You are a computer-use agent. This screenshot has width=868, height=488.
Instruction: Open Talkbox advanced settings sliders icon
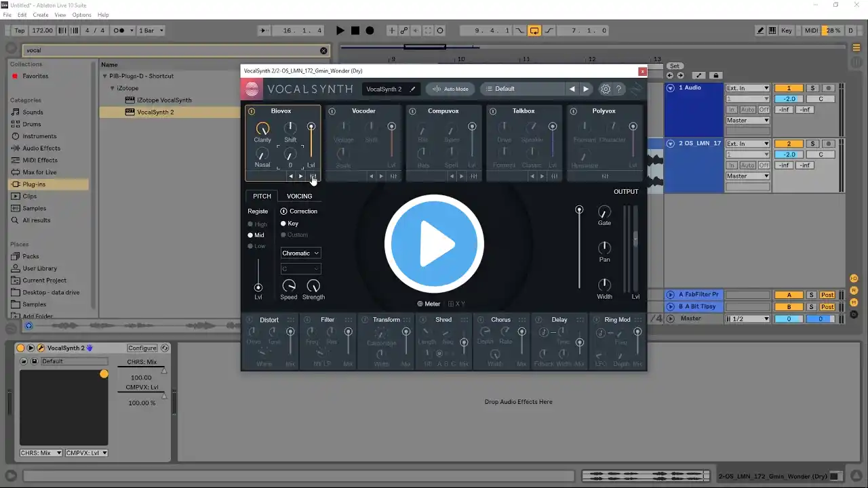pos(554,176)
